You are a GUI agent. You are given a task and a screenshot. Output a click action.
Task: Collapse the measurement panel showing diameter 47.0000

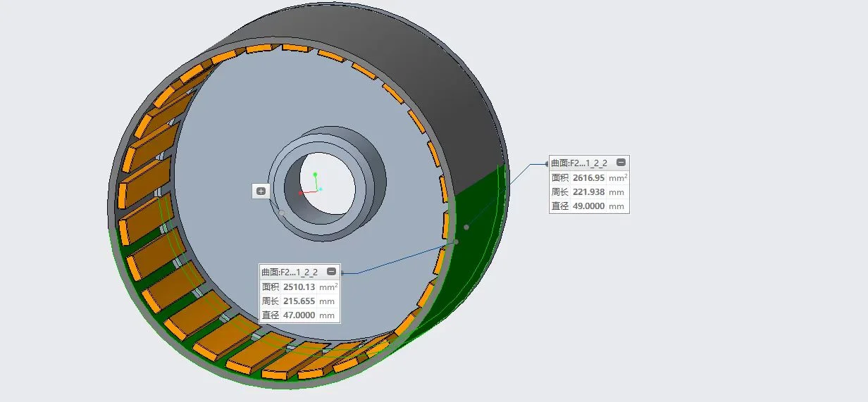[x=331, y=272]
